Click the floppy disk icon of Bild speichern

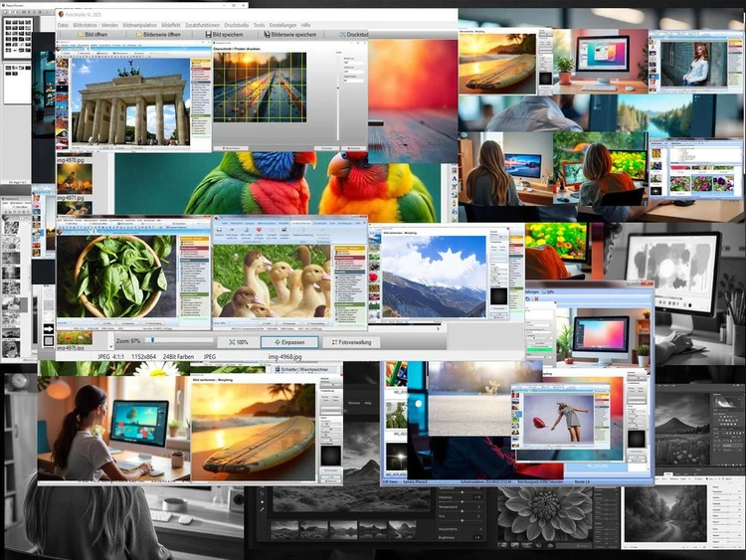point(208,34)
